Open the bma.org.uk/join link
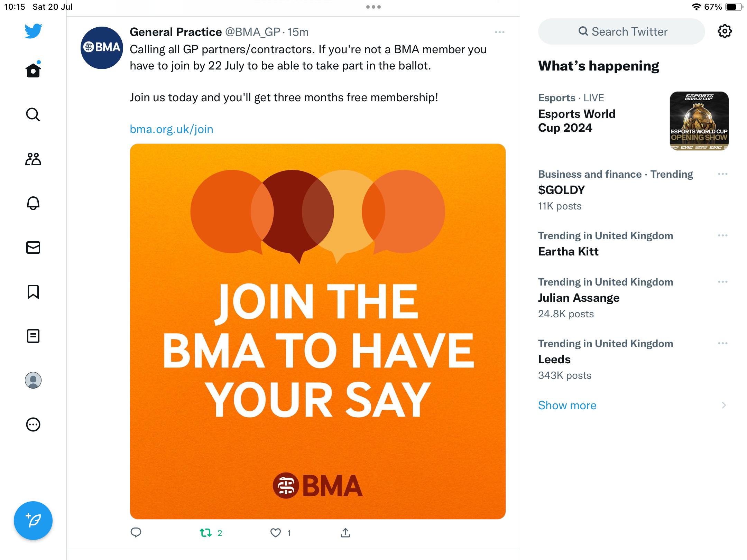 pos(172,129)
